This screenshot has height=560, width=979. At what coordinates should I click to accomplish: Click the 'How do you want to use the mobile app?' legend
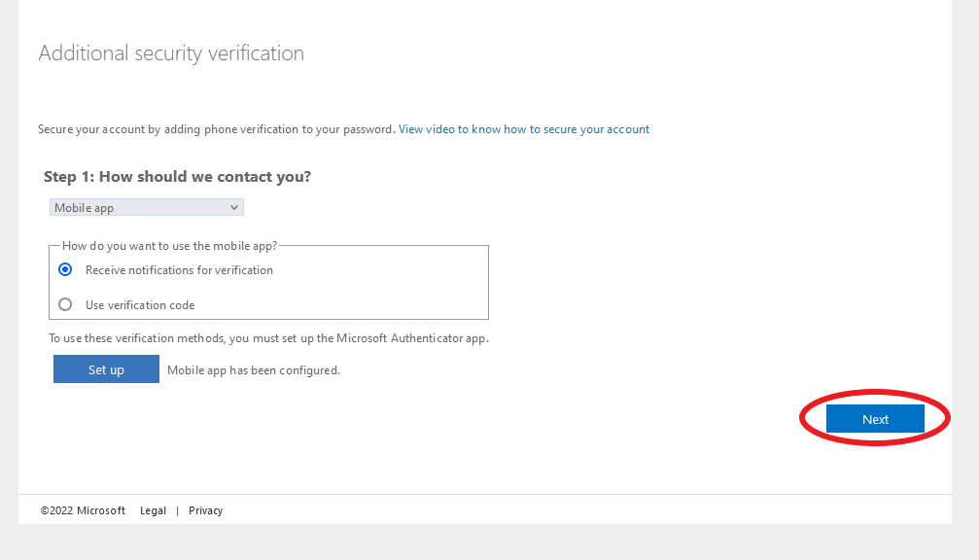(169, 246)
